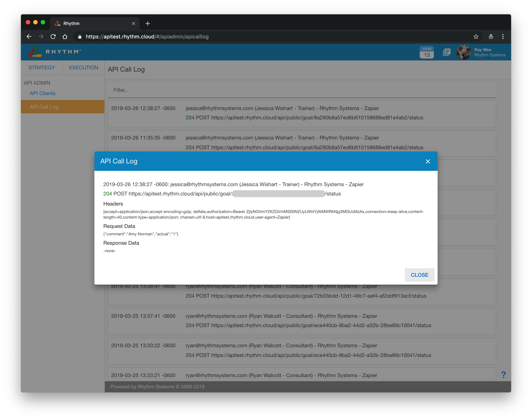Open the 2019-03-26 11:35:35 log entry
The width and height of the screenshot is (532, 420).
(x=302, y=141)
